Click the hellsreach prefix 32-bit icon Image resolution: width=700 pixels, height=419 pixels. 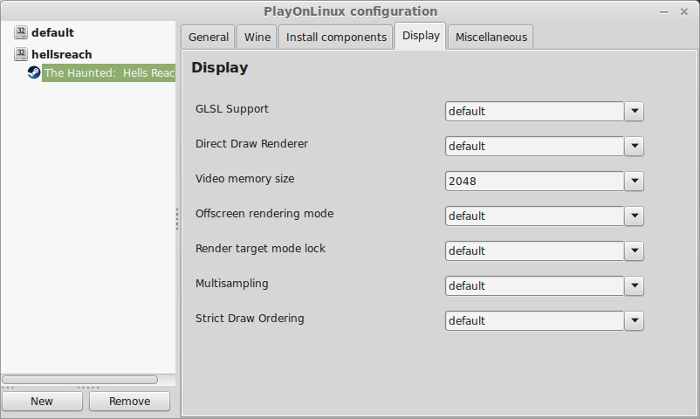21,54
